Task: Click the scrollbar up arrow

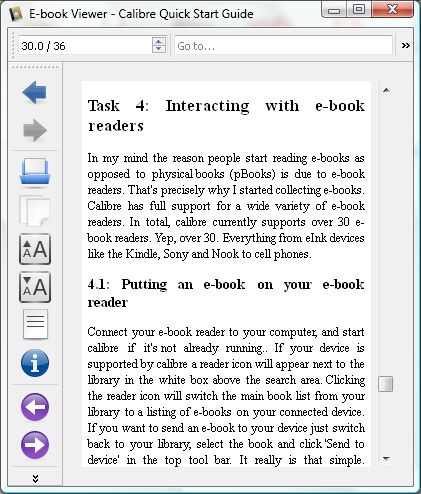Action: 386,90
